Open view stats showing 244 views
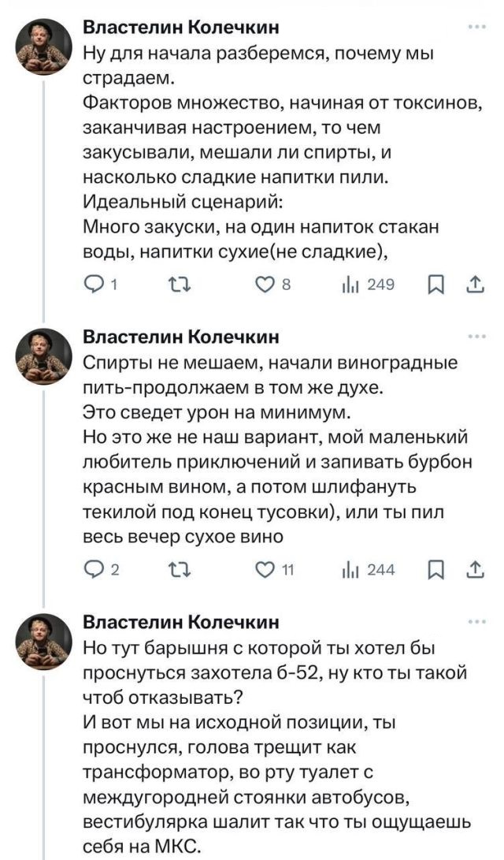Viewport: 504px width, 860px height. click(x=351, y=571)
